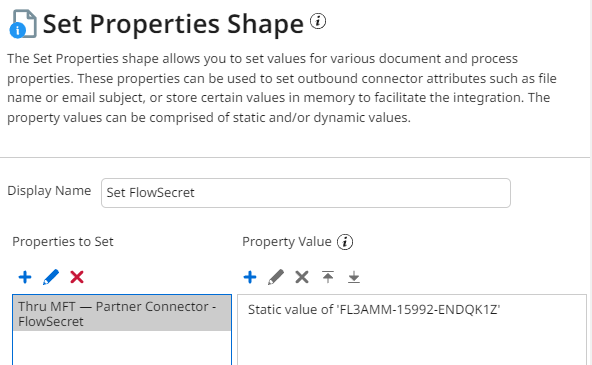Move property value up to top
The height and width of the screenshot is (365, 592).
pyautogui.click(x=328, y=277)
